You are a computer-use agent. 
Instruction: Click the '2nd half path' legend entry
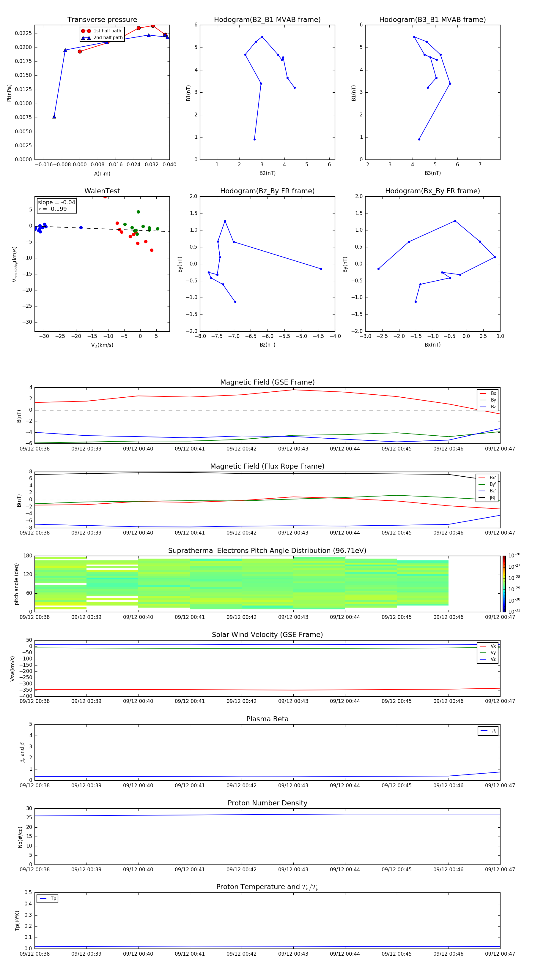pyautogui.click(x=102, y=38)
